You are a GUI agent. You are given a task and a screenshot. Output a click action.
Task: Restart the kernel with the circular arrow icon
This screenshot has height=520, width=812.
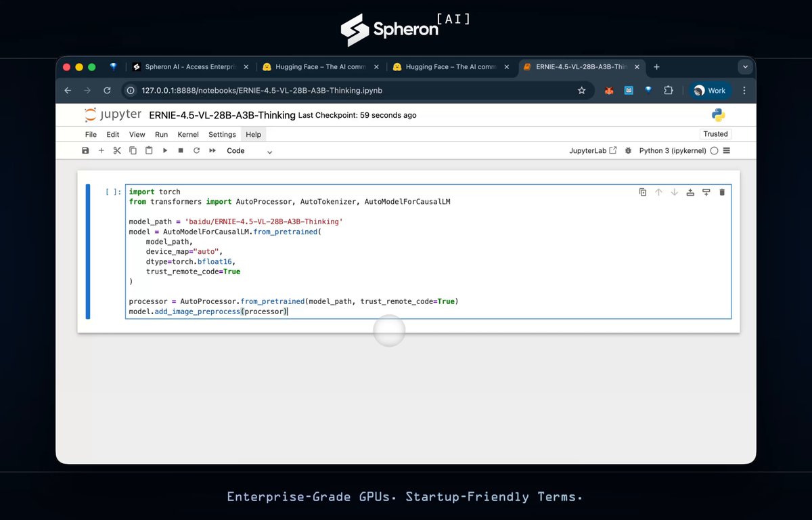pyautogui.click(x=196, y=150)
